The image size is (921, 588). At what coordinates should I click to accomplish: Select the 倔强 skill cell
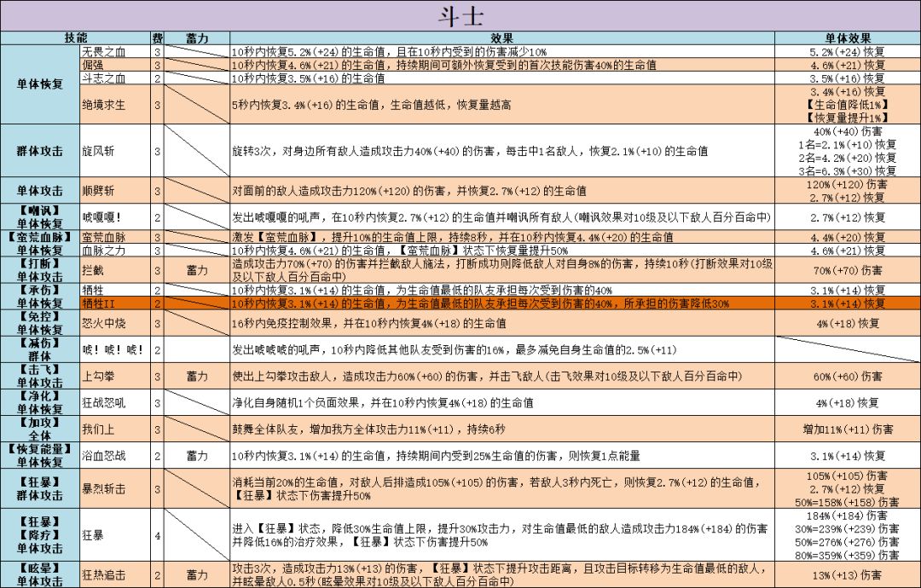(115, 65)
